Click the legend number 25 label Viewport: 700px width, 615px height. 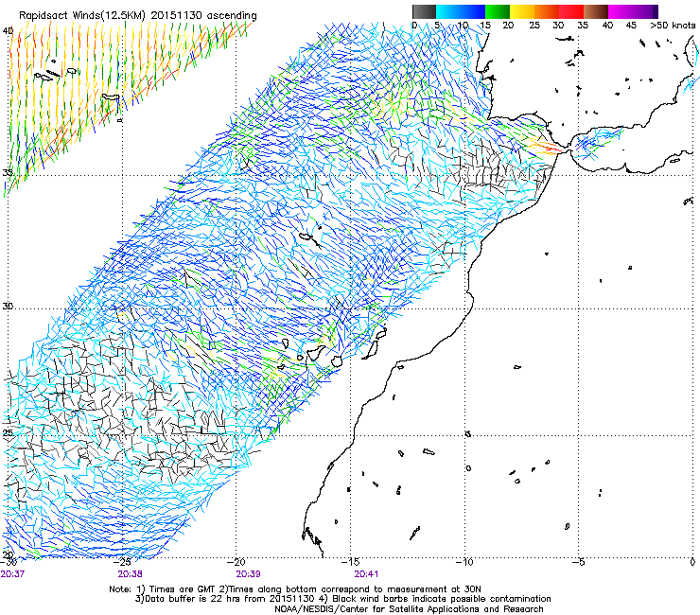point(534,26)
